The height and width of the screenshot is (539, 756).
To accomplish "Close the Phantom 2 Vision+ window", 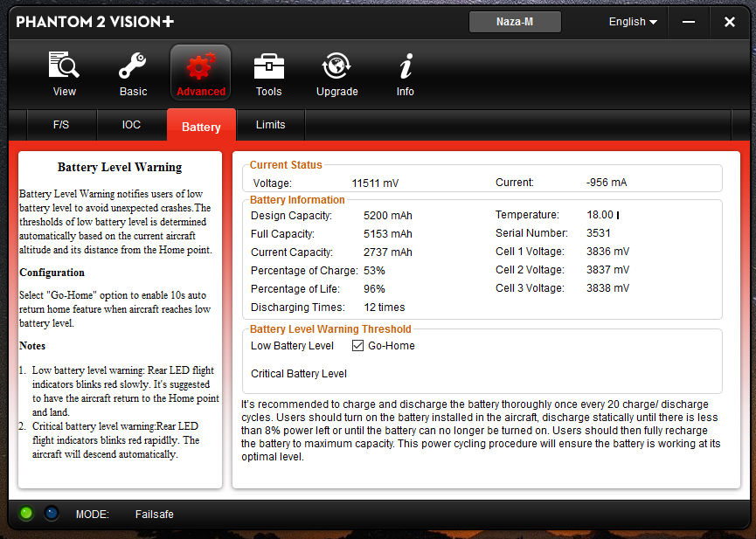I will [730, 22].
